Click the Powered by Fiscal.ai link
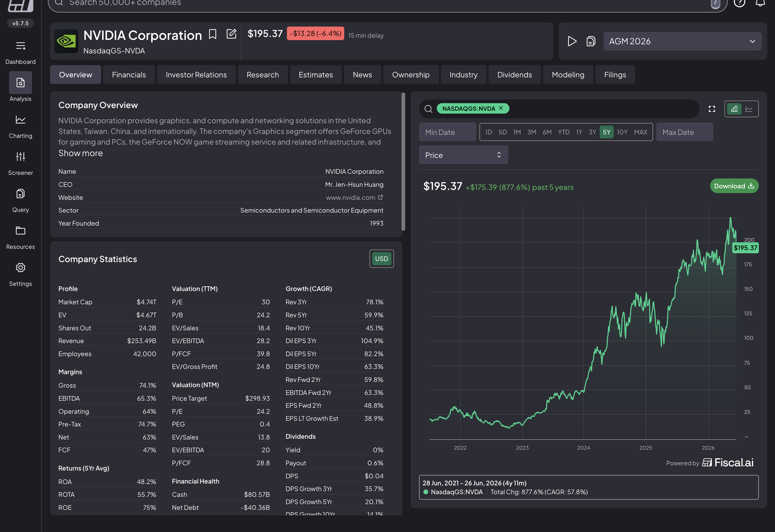This screenshot has width=775, height=532. 710,463
